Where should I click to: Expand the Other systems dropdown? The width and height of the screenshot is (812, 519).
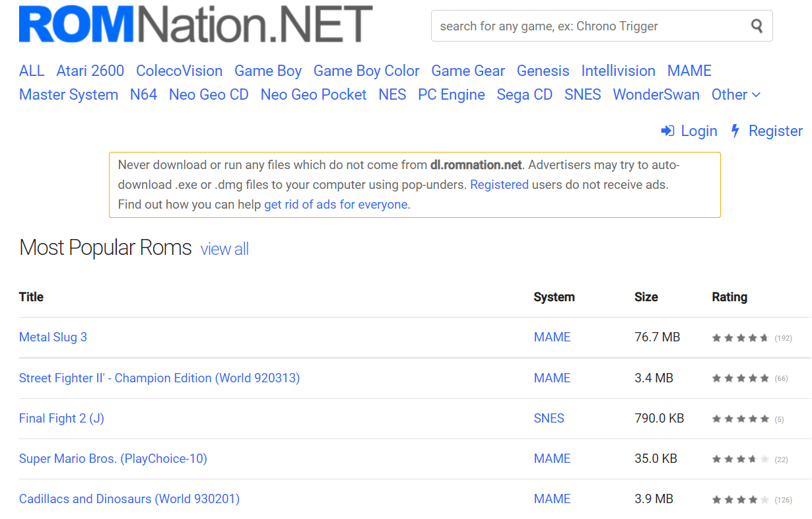click(x=736, y=94)
